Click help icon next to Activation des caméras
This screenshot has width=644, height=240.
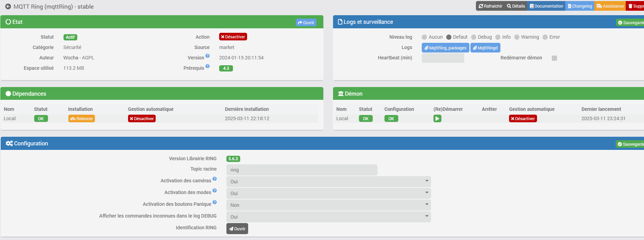click(x=214, y=179)
